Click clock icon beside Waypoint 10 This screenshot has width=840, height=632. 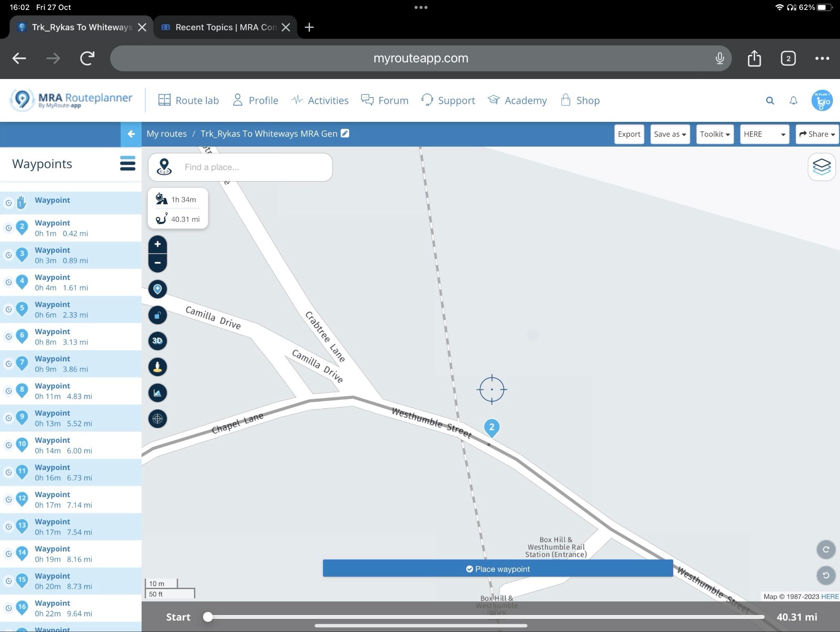[x=8, y=445]
